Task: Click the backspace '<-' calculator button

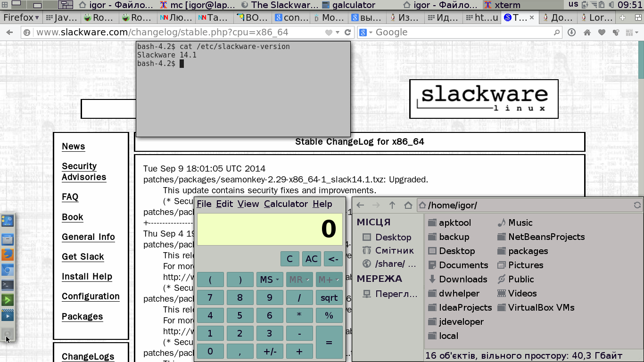Action: coord(333,259)
